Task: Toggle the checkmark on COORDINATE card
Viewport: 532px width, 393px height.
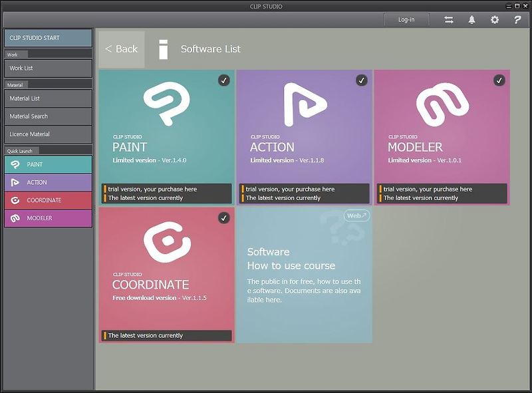Action: click(x=224, y=218)
